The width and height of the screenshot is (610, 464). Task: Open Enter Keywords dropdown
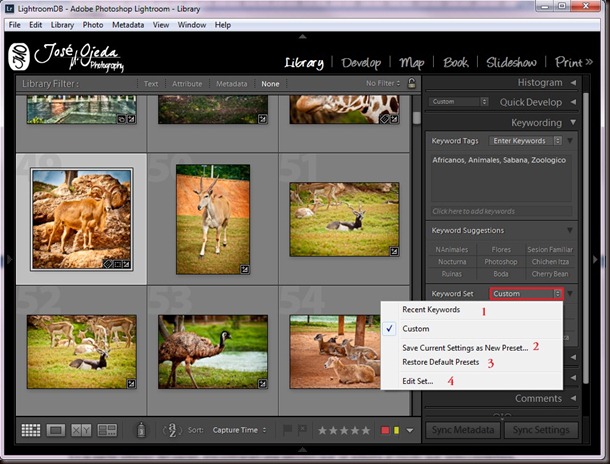(x=525, y=141)
